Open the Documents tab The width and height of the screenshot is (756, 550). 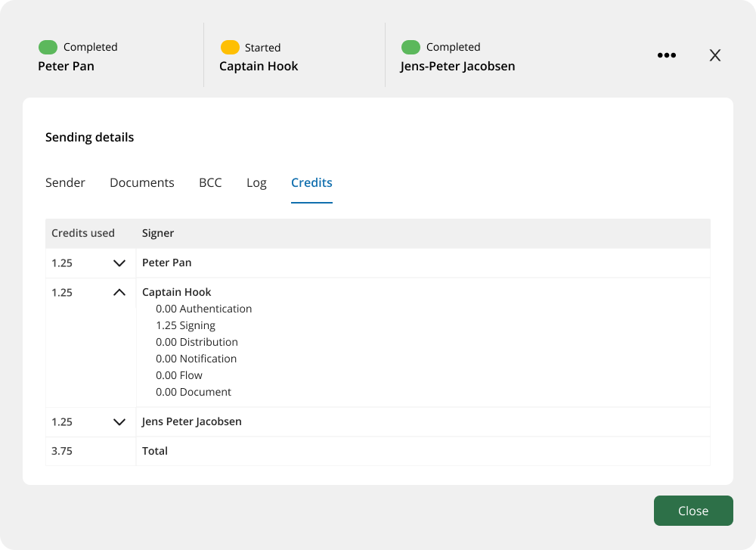click(141, 183)
